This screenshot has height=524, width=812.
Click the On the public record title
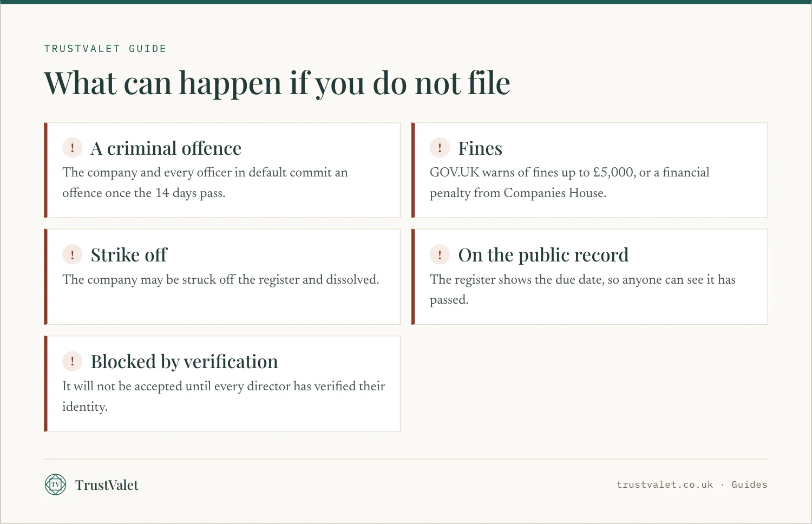coord(543,255)
